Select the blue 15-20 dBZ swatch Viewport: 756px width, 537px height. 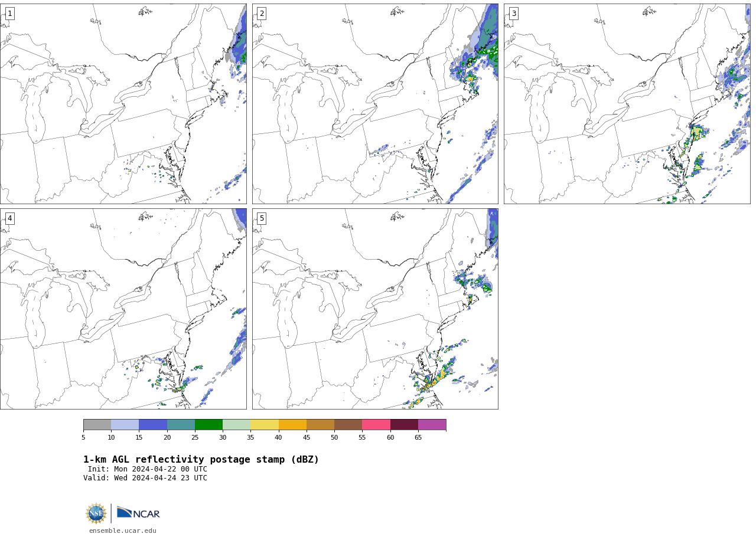(153, 425)
